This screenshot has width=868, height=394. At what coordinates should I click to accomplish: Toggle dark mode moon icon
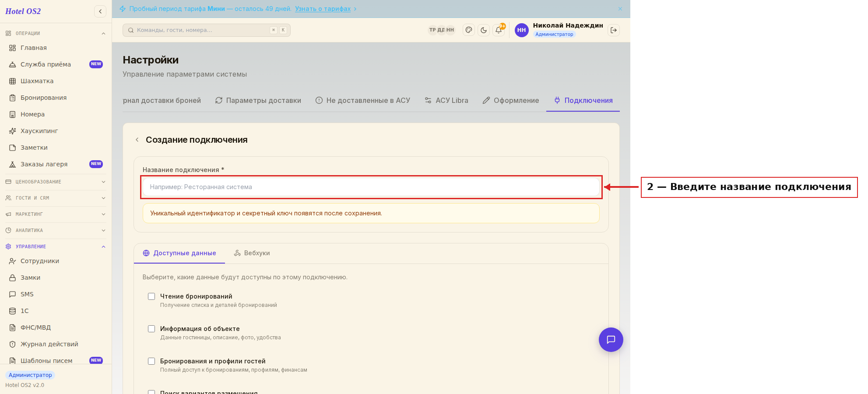[x=484, y=30]
